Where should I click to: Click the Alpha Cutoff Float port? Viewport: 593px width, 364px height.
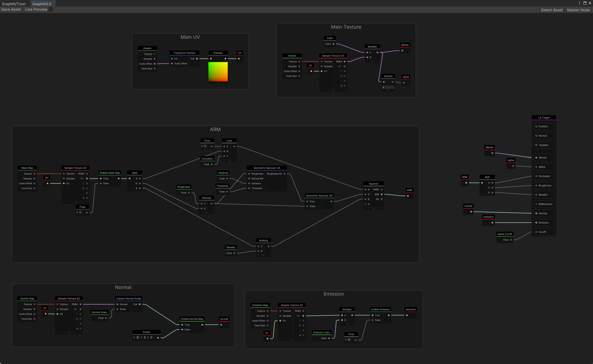pos(511,240)
